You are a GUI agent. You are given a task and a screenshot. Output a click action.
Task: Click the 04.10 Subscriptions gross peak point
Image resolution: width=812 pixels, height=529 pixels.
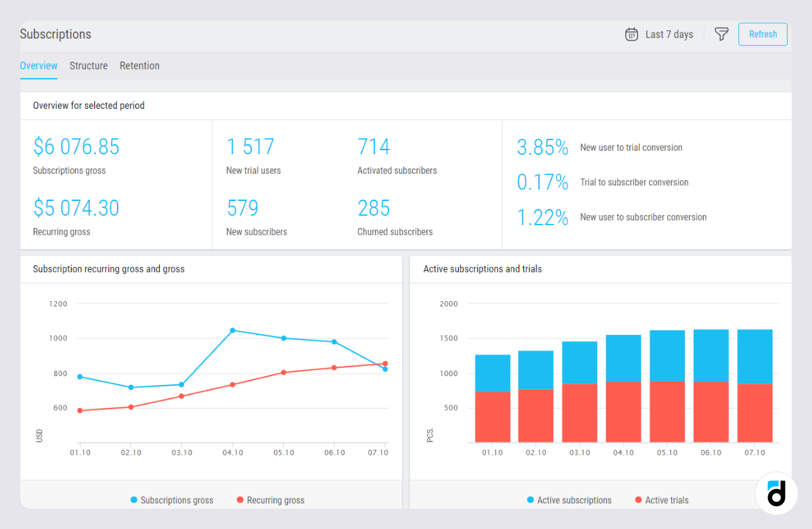pos(232,330)
